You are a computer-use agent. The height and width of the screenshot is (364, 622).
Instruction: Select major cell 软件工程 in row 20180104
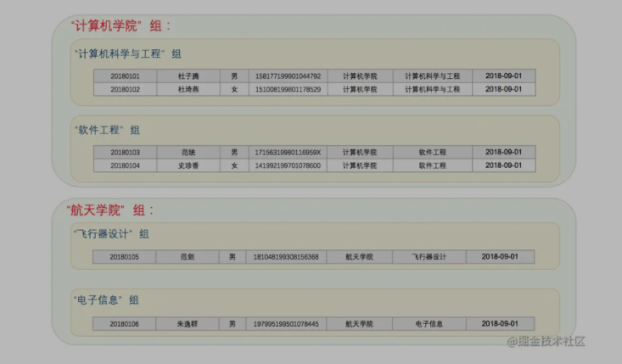(433, 165)
